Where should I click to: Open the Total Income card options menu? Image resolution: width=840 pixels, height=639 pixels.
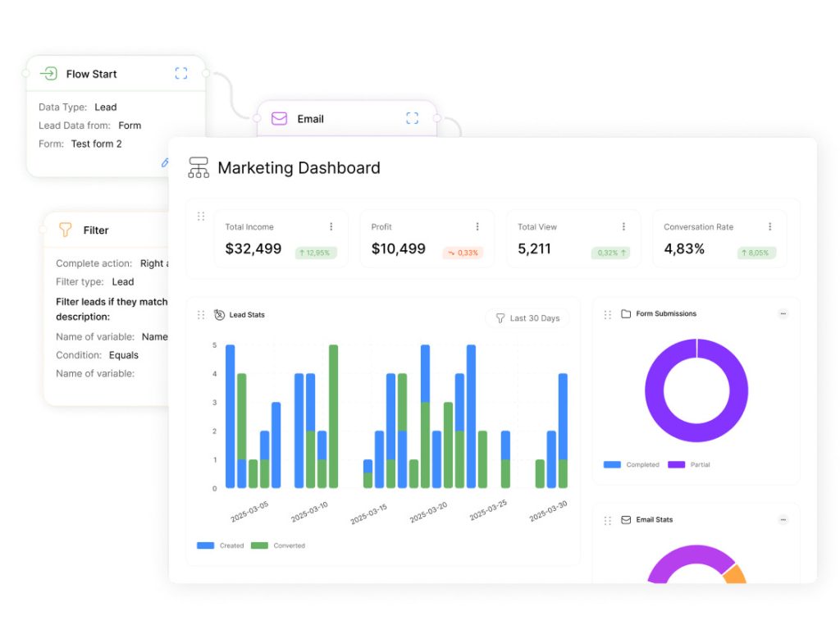(331, 227)
